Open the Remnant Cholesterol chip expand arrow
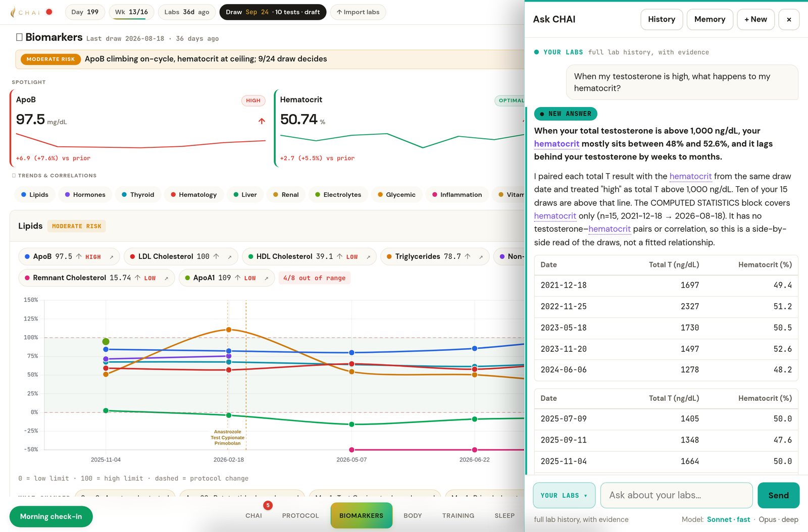 (x=166, y=278)
